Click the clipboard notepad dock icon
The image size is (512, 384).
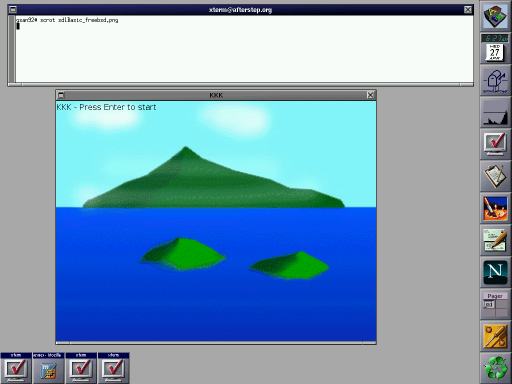pos(495,176)
